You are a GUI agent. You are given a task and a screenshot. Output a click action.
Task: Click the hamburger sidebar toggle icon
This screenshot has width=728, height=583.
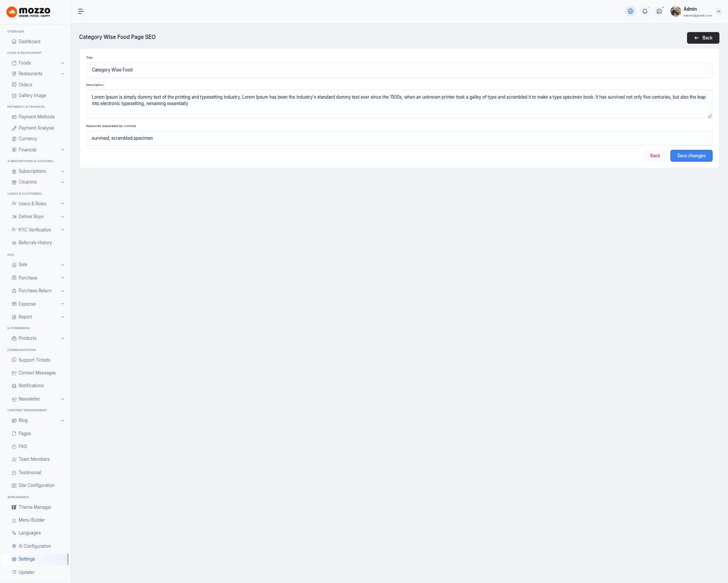click(x=81, y=11)
